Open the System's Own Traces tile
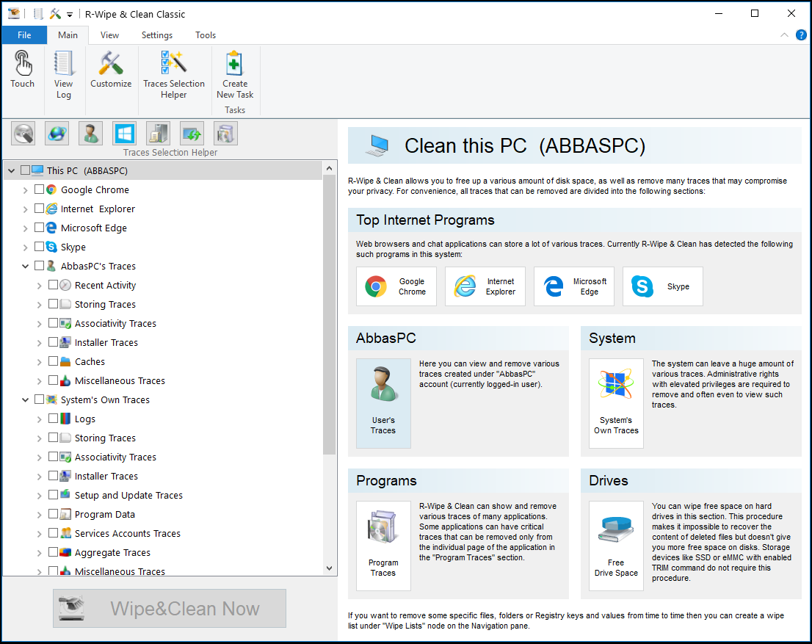Viewport: 812px width, 644px height. pyautogui.click(x=616, y=403)
